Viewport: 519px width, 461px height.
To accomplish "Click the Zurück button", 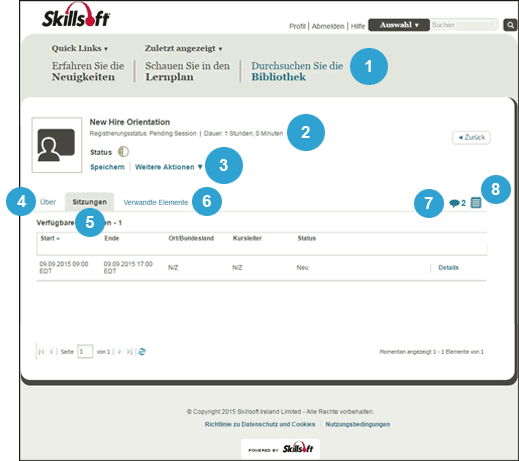I will (x=471, y=137).
